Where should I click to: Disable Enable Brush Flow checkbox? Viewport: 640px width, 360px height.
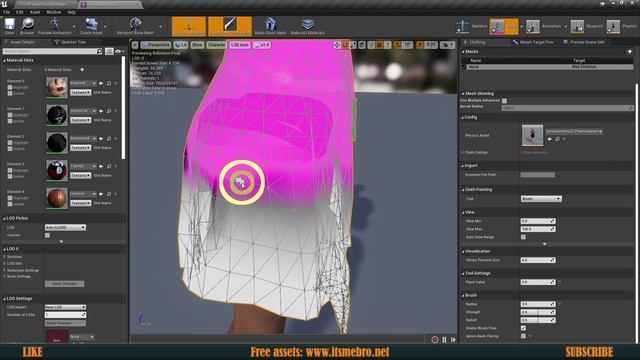coord(523,328)
